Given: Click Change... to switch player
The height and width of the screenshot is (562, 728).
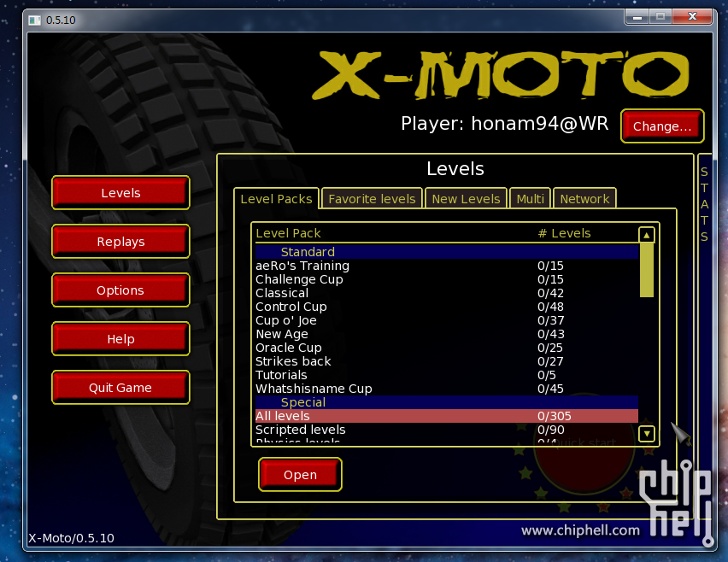Looking at the screenshot, I should coord(662,126).
